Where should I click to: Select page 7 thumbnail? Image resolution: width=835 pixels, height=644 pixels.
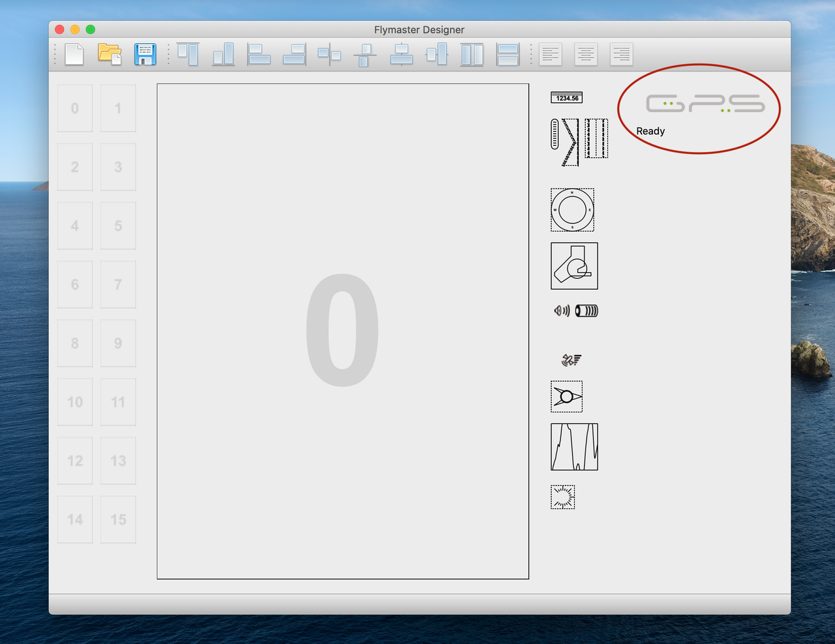click(118, 284)
